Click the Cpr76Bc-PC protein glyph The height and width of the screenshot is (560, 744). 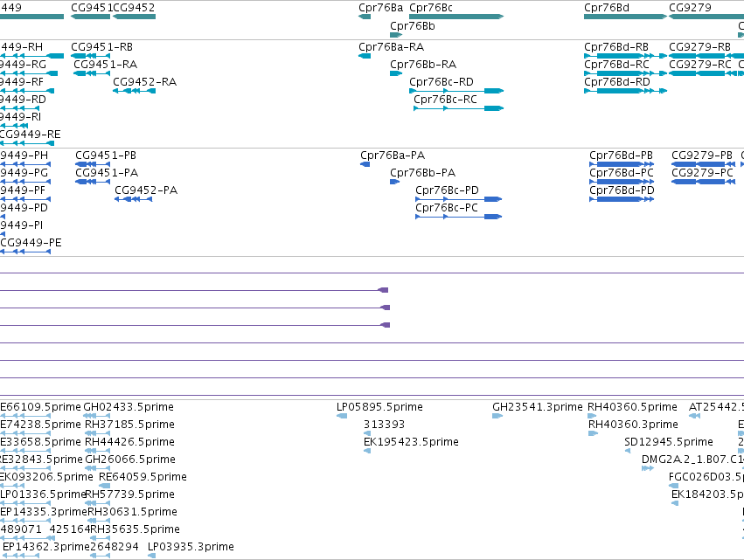pyautogui.click(x=458, y=217)
